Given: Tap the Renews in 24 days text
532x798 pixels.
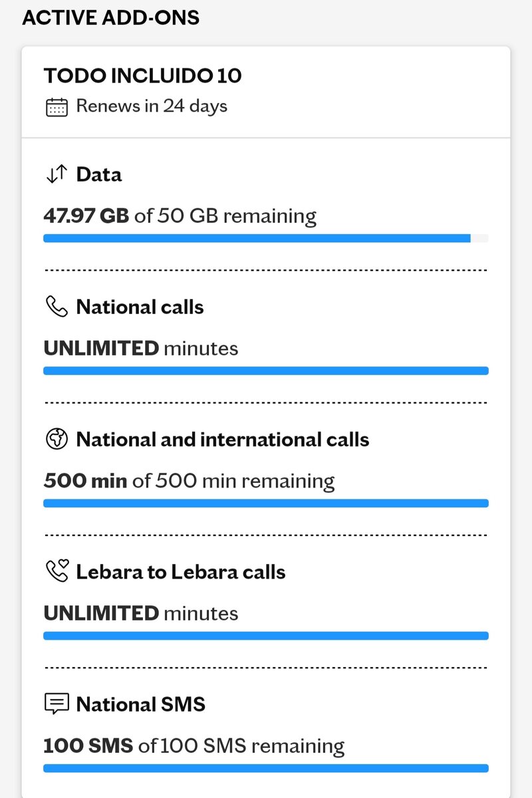Looking at the screenshot, I should tap(152, 106).
